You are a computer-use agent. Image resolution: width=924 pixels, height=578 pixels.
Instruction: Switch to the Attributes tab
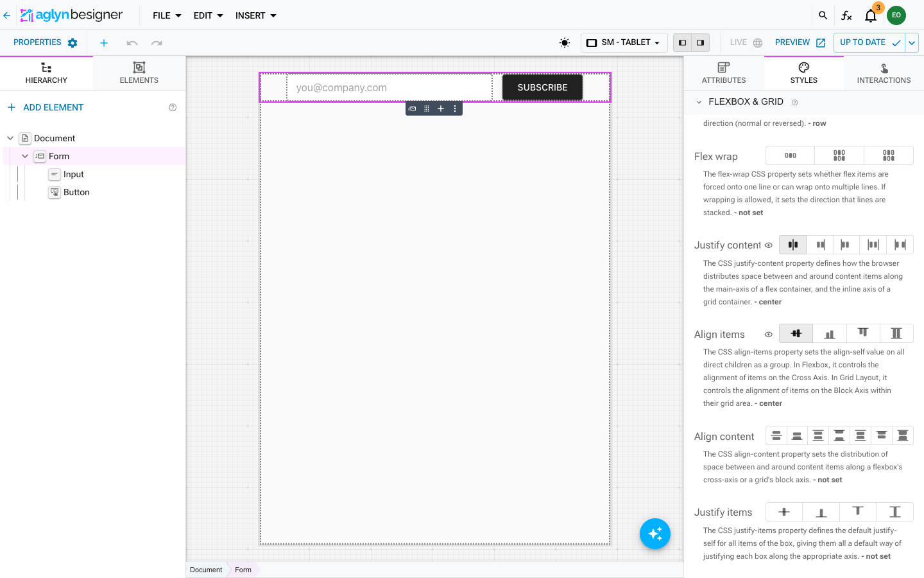coord(724,73)
